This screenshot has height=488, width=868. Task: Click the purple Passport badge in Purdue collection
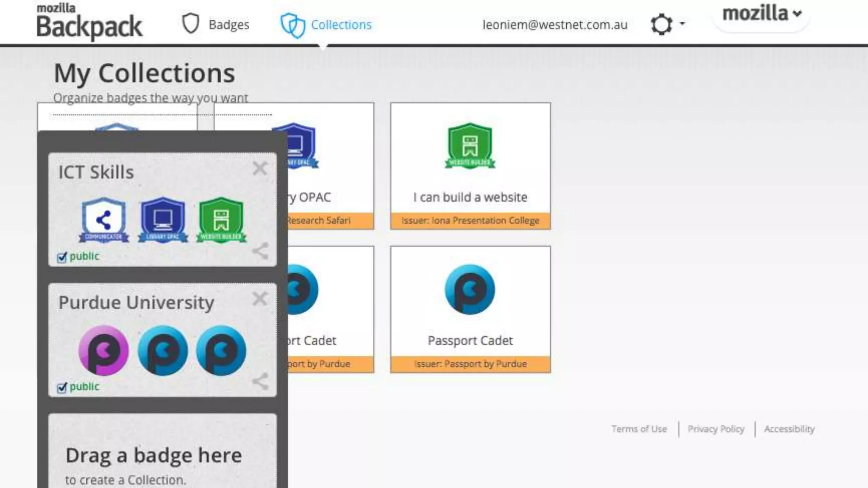[104, 350]
